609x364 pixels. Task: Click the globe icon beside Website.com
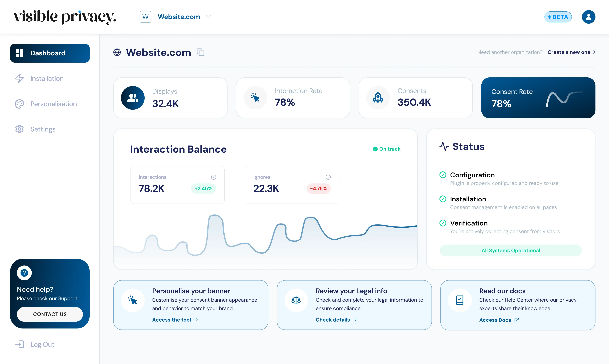coord(117,52)
